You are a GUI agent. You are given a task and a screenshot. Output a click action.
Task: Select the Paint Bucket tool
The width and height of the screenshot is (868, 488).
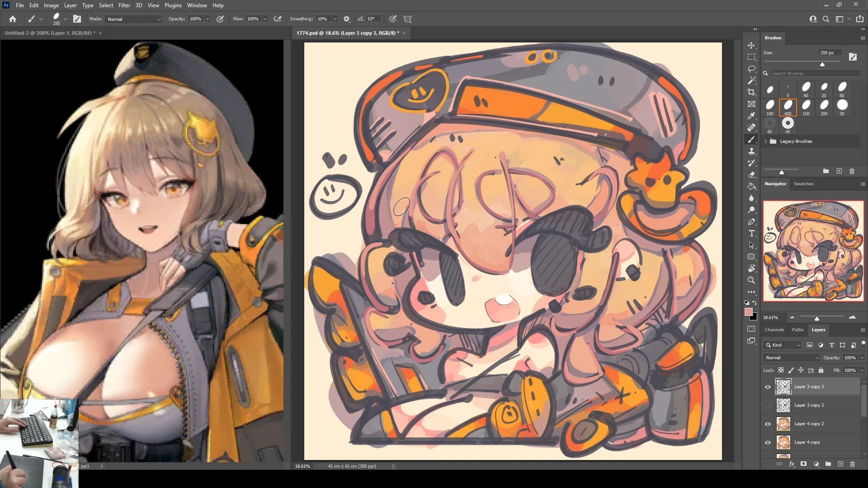751,186
